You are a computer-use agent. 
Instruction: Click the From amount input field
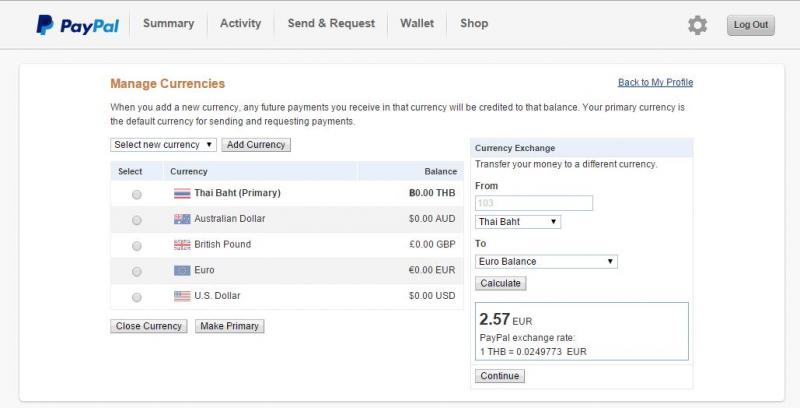(534, 203)
